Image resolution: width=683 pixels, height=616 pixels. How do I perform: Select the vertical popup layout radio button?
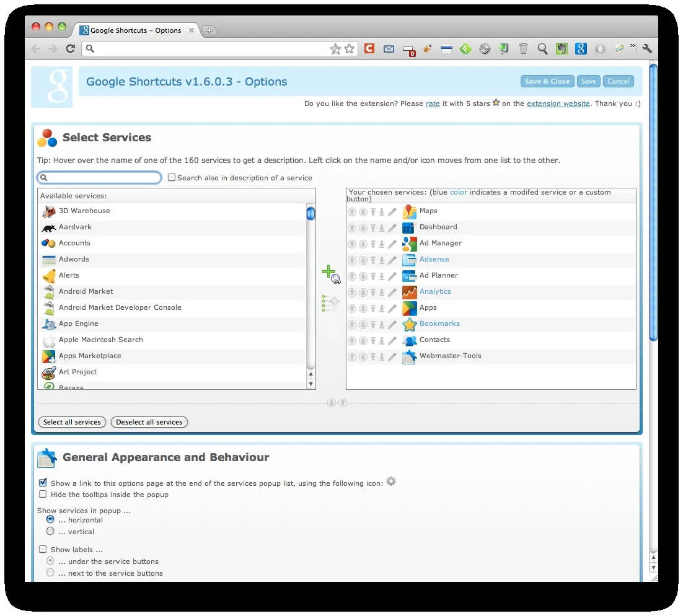50,531
